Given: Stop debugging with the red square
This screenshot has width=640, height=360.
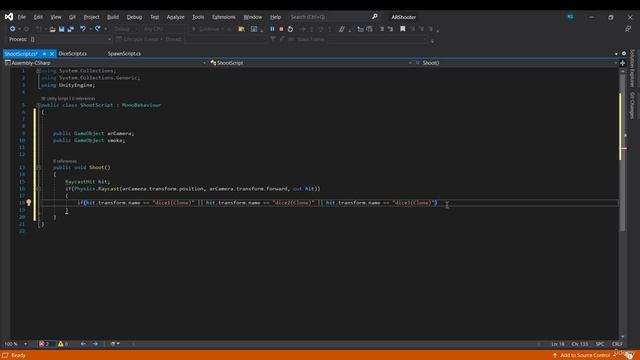Looking at the screenshot, I should pos(281,29).
